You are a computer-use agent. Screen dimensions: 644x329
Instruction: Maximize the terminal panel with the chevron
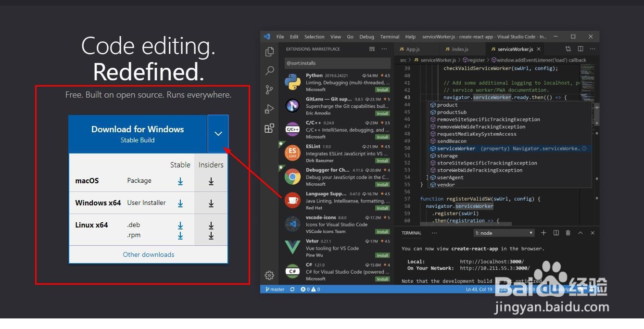580,233
